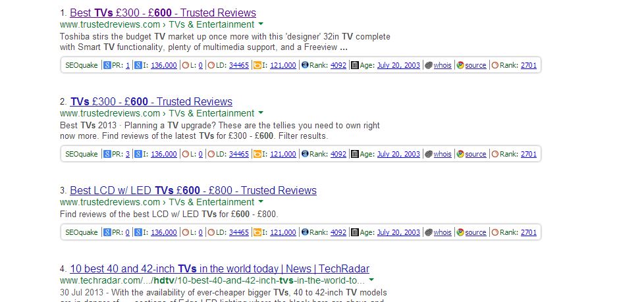644x302 pixels.
Task: Click LD value '34465' in third result's bar
Action: click(239, 233)
